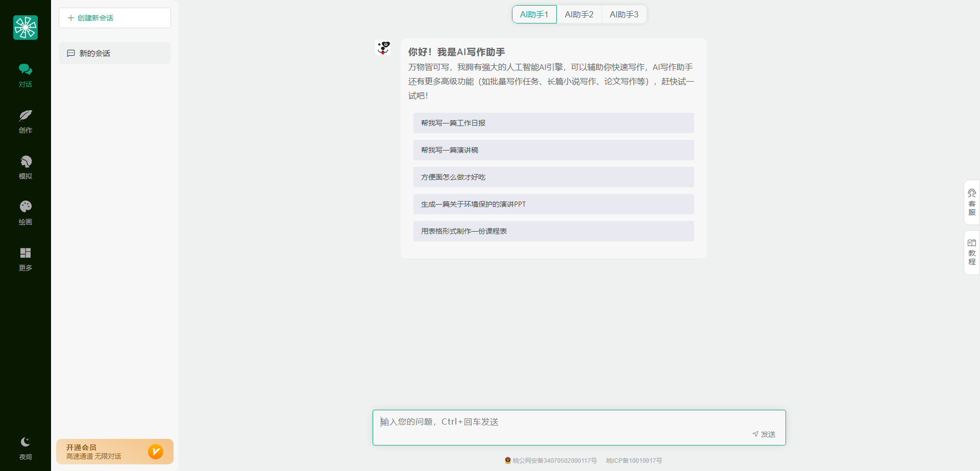Choose the 方便面怎么做才好吃 suggestion
This screenshot has width=980, height=471.
(x=553, y=177)
